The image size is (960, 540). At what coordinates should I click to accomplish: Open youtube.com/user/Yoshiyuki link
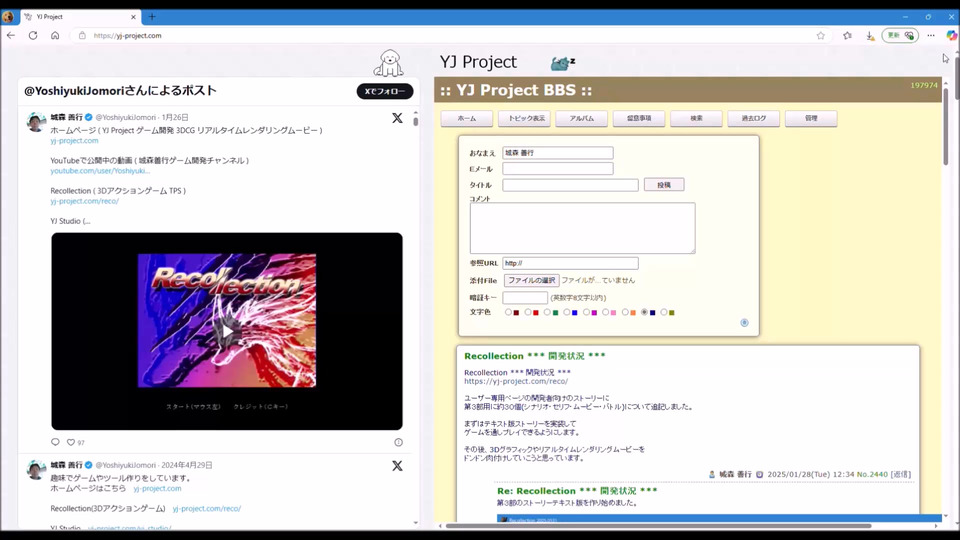[x=100, y=171]
